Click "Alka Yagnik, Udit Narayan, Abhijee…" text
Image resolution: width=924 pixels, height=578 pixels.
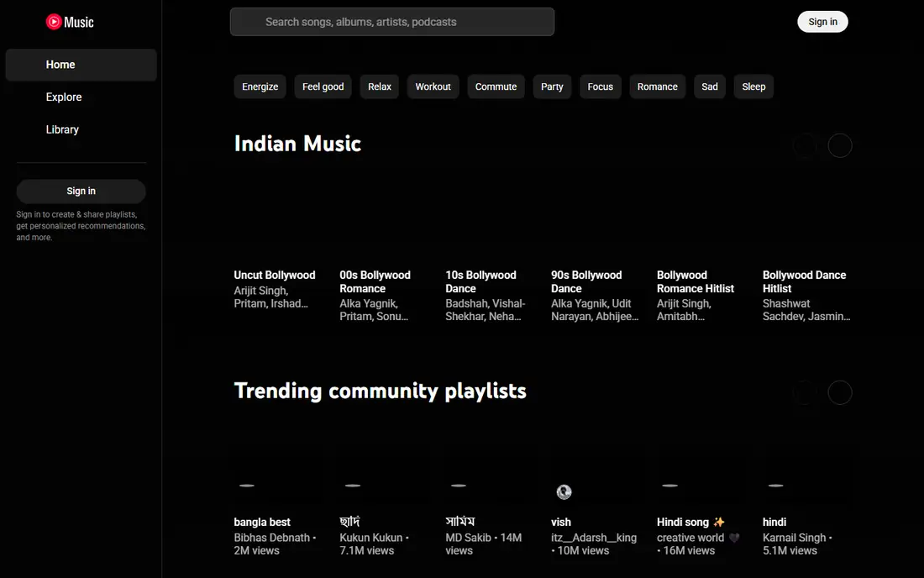(x=595, y=310)
